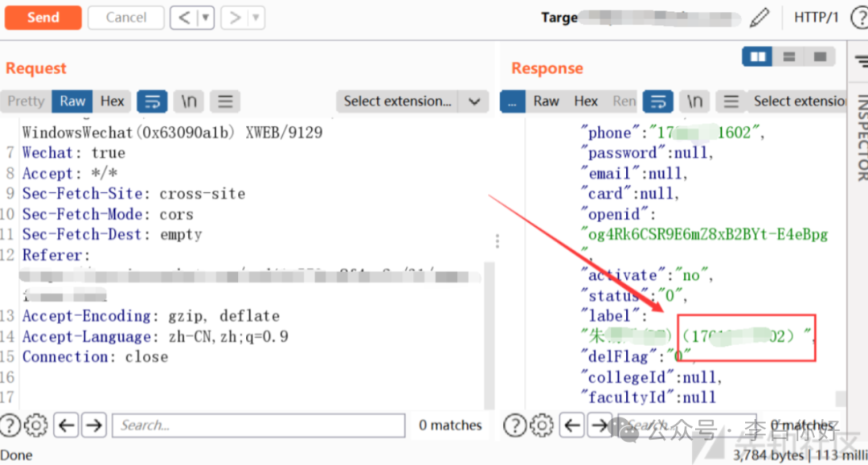The height and width of the screenshot is (465, 868).
Task: Go to previous request in history
Action: tap(184, 18)
